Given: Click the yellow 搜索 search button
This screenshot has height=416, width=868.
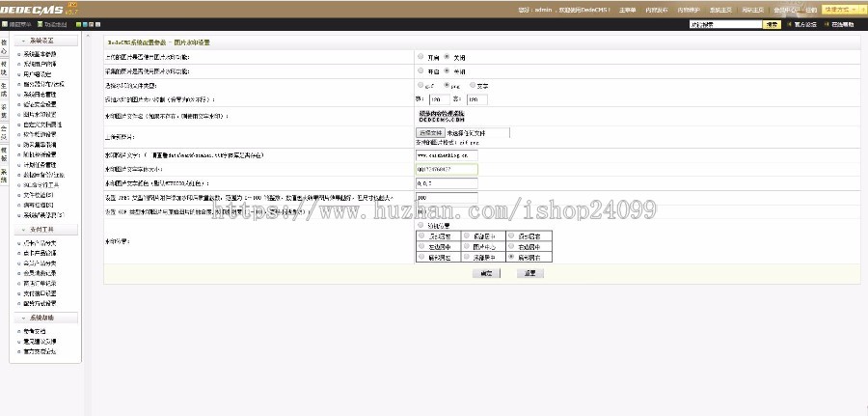Looking at the screenshot, I should (772, 24).
